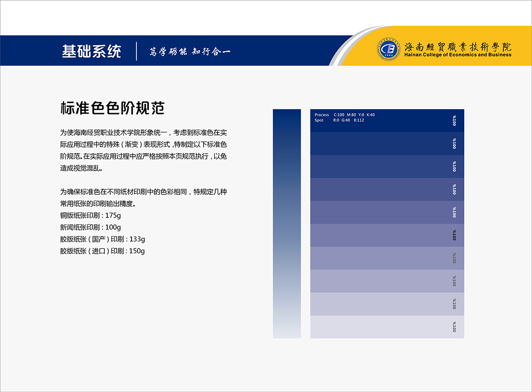Click the 'Process C:100 M:80 Y:0 K:40' label
This screenshot has width=532, height=392.
[344, 115]
